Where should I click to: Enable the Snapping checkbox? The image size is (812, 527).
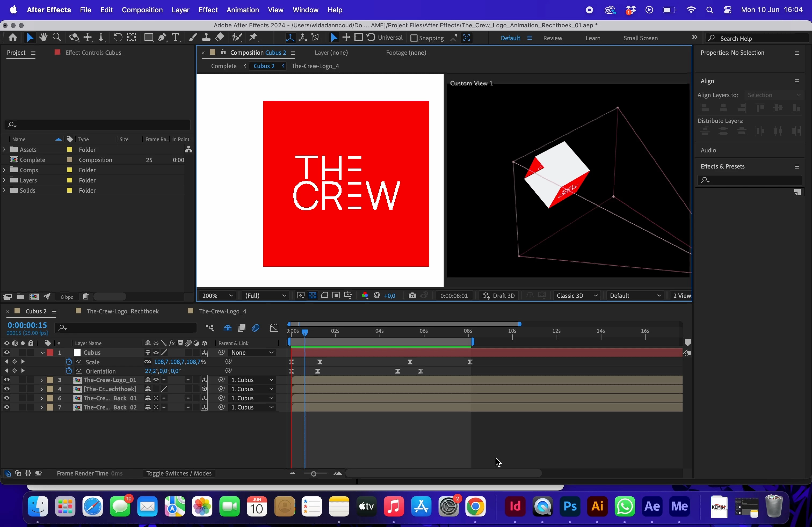click(414, 38)
